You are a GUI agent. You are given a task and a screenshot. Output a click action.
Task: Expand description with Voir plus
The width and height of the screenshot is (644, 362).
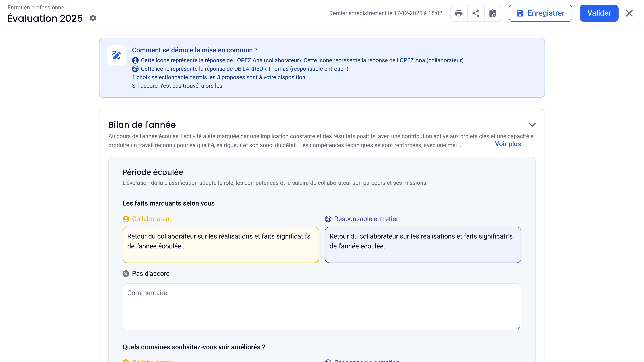[x=508, y=144]
